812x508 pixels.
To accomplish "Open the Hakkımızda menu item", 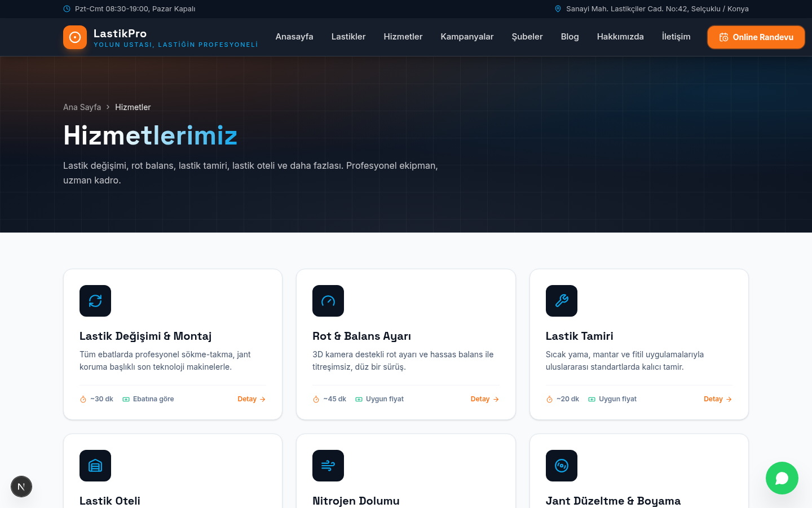I will click(620, 37).
